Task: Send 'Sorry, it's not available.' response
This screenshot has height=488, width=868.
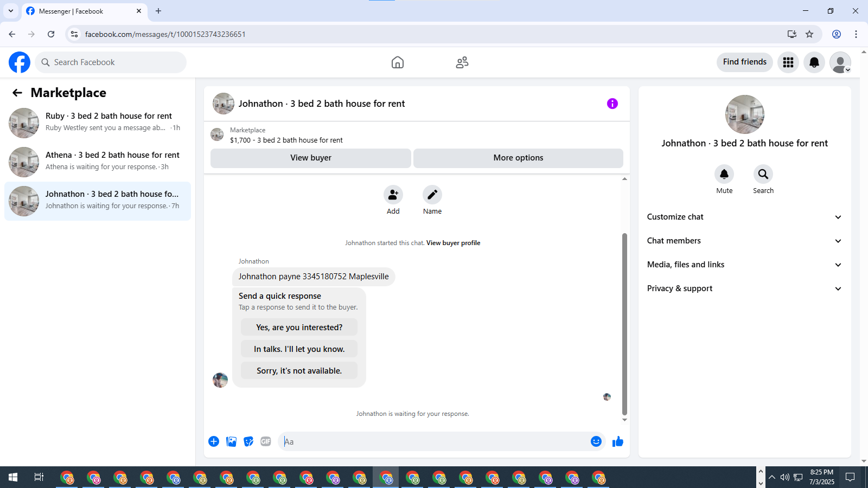Action: [x=299, y=371]
